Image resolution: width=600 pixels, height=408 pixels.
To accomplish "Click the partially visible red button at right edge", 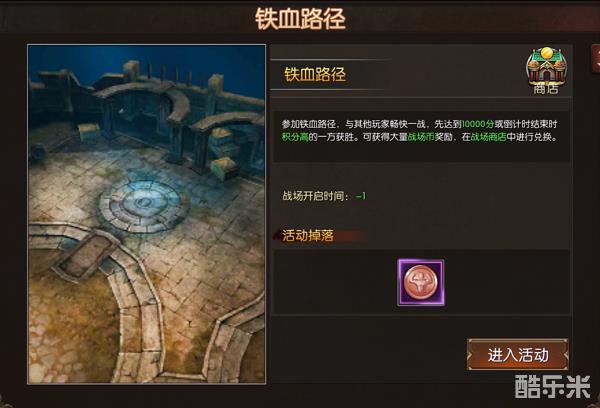I will (x=596, y=59).
